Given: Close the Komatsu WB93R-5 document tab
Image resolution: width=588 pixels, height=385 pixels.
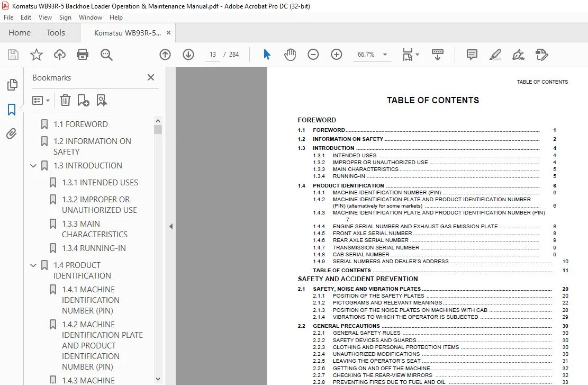Looking at the screenshot, I should click(168, 33).
